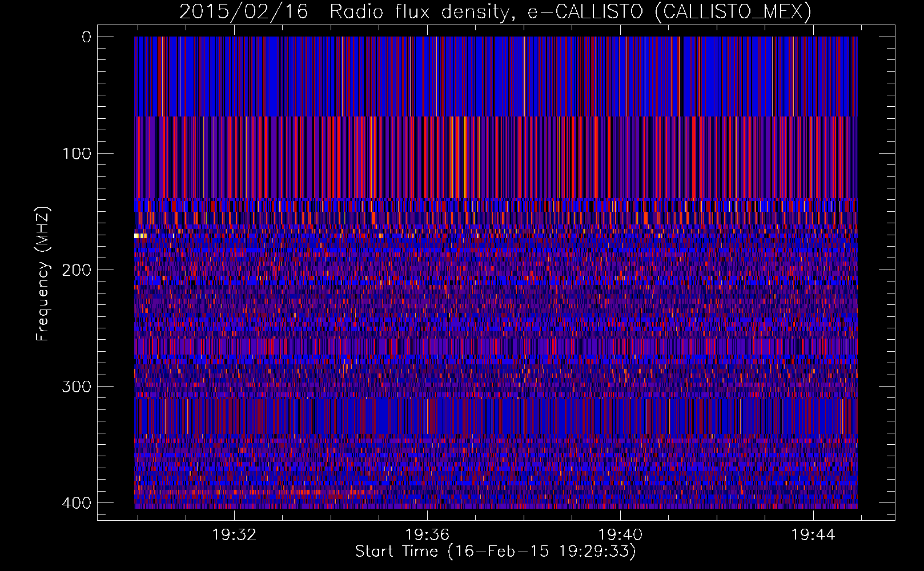Click the '200' frequency tick label
The image size is (924, 571).
pyautogui.click(x=77, y=270)
